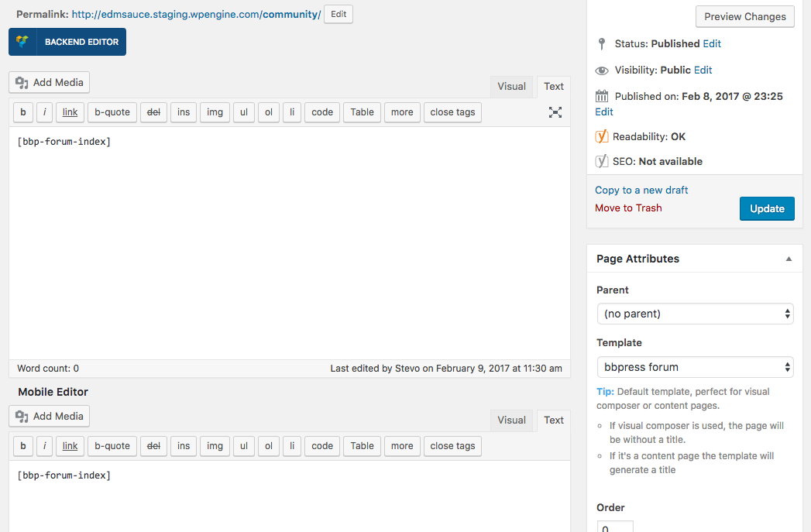Insert img tag in Mobile Editor toolbar
Viewport: 811px width, 532px height.
click(215, 446)
